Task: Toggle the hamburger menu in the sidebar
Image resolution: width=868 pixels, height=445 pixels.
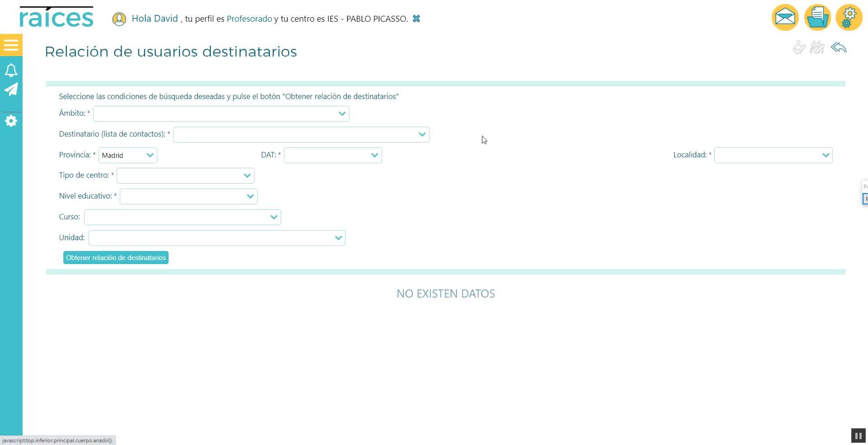Action: pyautogui.click(x=11, y=45)
